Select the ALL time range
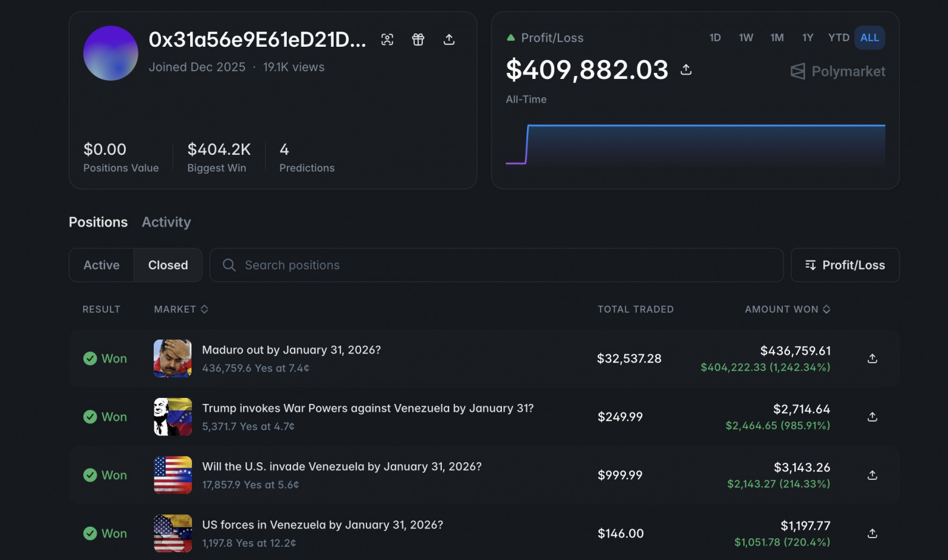948x560 pixels. pyautogui.click(x=870, y=38)
